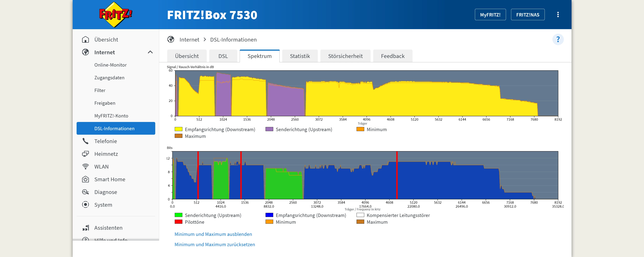The height and width of the screenshot is (257, 644).
Task: Click the FRITZ! logo
Action: point(115,14)
